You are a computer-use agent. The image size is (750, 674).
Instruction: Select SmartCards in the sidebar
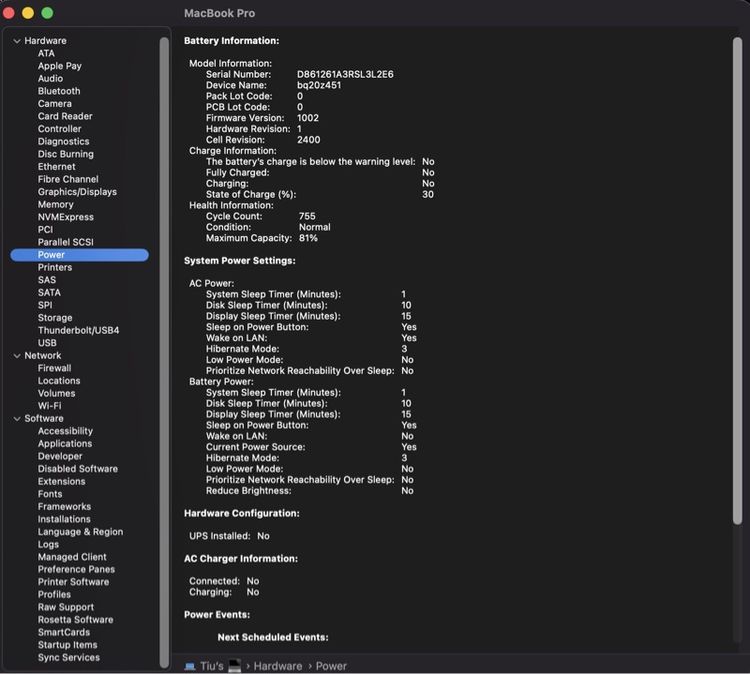[x=64, y=632]
